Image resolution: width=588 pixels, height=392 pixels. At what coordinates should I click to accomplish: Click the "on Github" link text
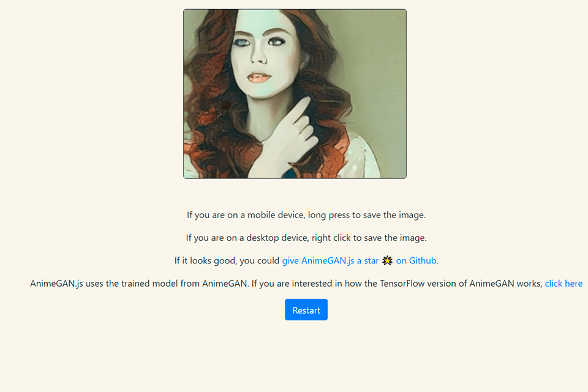point(416,261)
